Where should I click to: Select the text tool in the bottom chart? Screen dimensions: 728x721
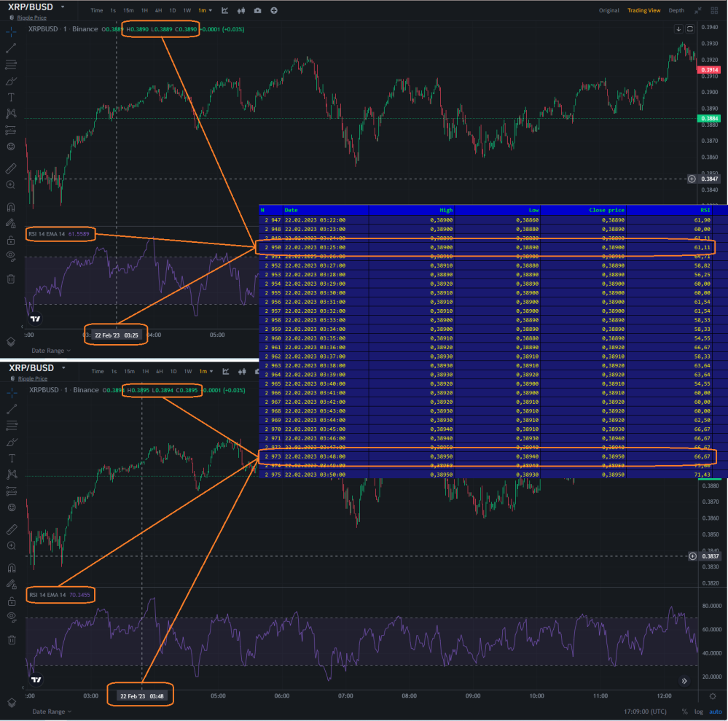coord(12,459)
